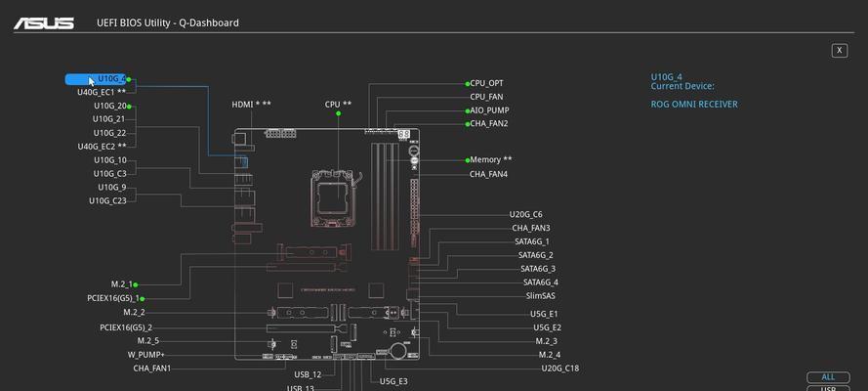Pick the PCIEX16(G5)_2 slot label
The width and height of the screenshot is (868, 391).
coord(126,327)
